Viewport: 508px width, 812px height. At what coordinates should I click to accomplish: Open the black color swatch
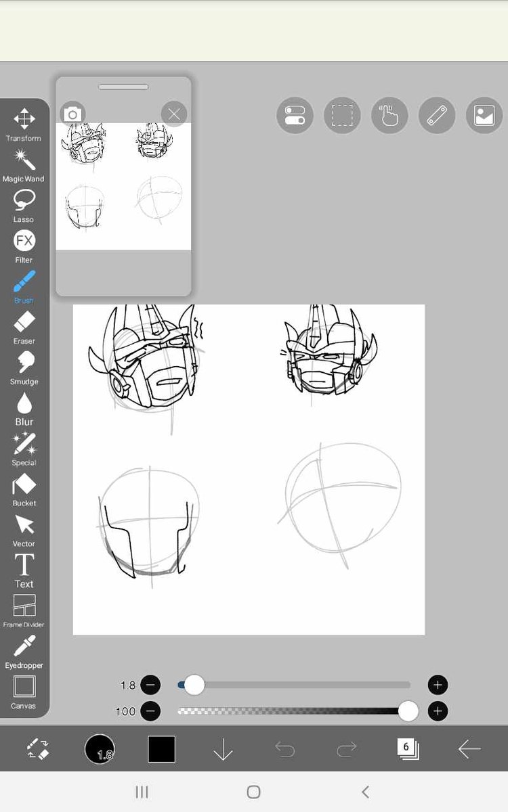coord(161,749)
